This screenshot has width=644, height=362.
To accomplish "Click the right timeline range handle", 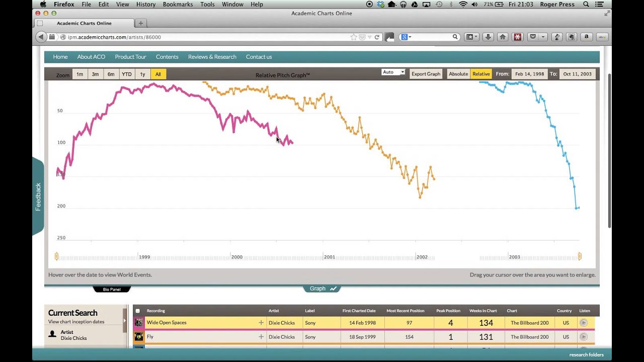I will (x=580, y=256).
